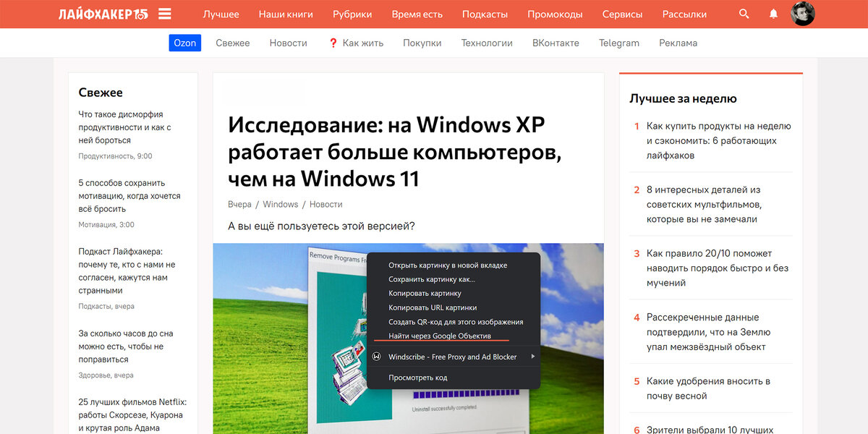
Task: Click 'Мотивация, 3:00' category label
Action: click(106, 225)
